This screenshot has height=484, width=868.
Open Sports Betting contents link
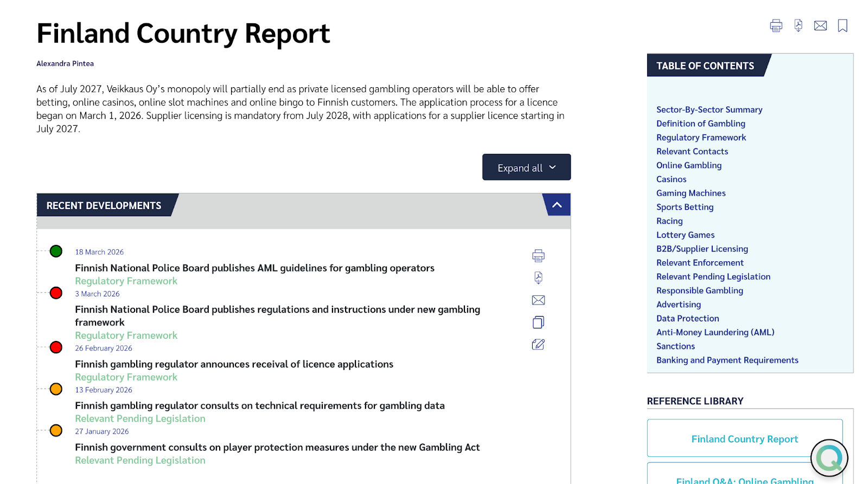coord(685,207)
